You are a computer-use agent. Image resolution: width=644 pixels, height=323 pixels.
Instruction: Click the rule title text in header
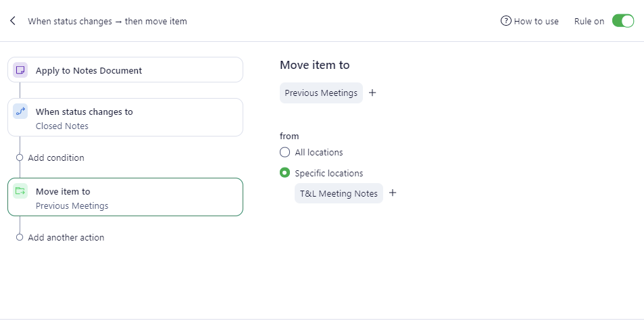107,21
